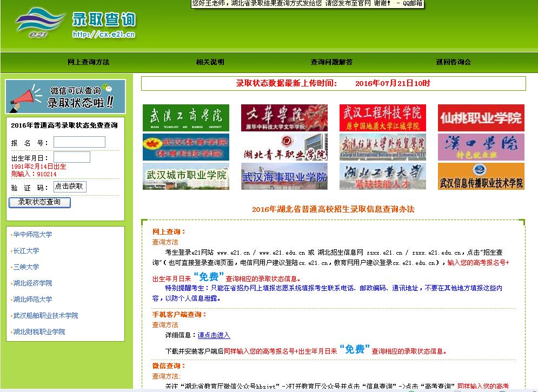This screenshot has height=392, width=538.
Task: Click the 武汉体育学院体育科技学院 banner
Action: pos(186,147)
